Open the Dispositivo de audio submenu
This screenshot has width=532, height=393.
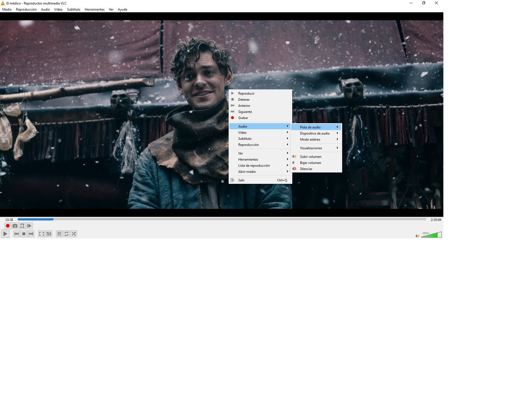(316, 133)
